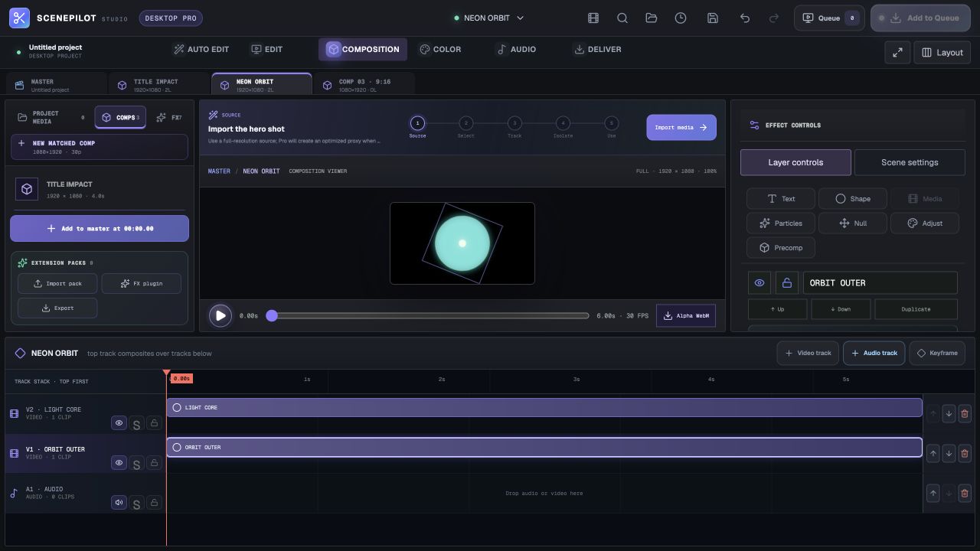Play the composition preview
Screen dimensions: 980x551
[x=220, y=315]
